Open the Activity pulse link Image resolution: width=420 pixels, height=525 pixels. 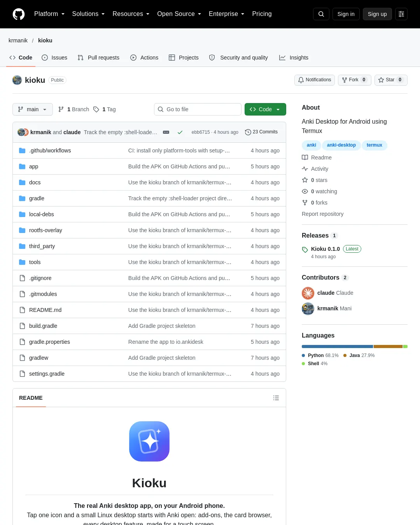pos(315,169)
